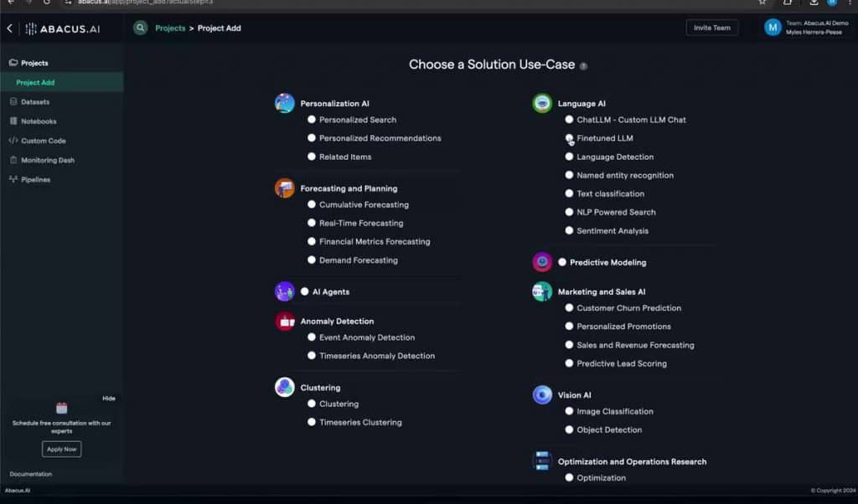Select NLP Powered Search radio button
The height and width of the screenshot is (504, 858).
[569, 212]
